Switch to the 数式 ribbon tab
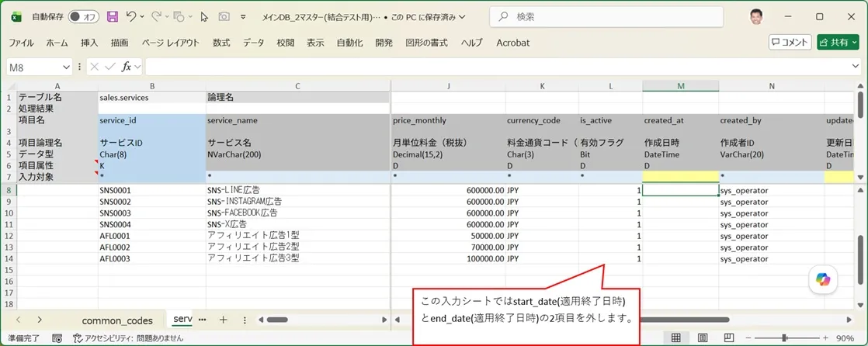868x346 pixels. tap(220, 43)
